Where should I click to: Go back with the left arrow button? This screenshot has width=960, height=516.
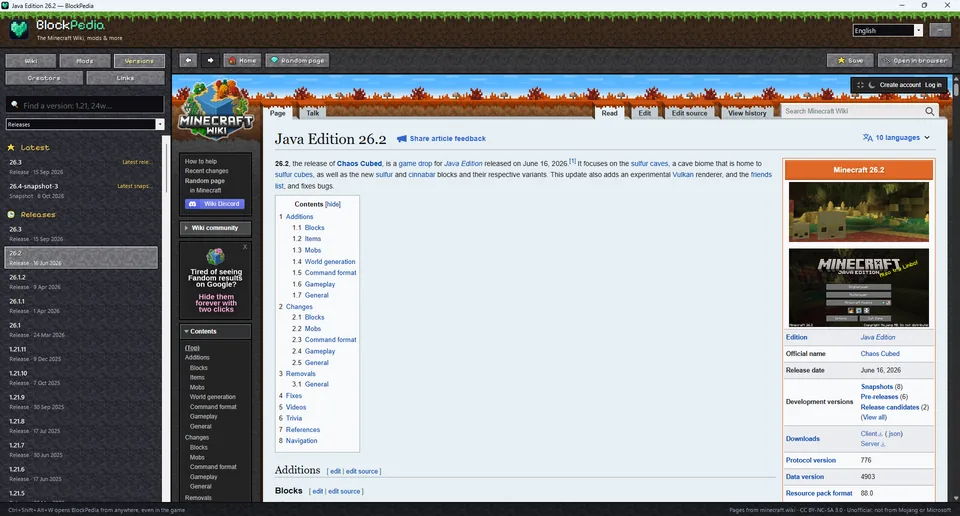point(189,61)
